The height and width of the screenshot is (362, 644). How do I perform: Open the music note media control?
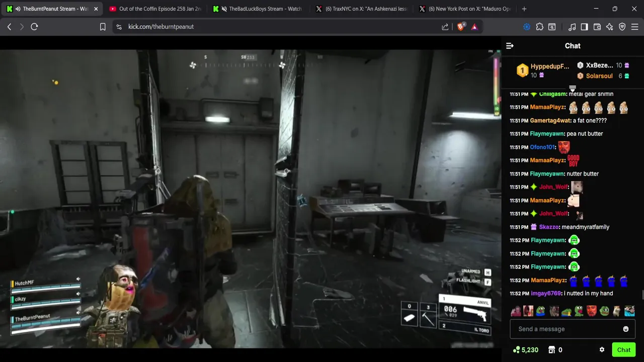(572, 27)
